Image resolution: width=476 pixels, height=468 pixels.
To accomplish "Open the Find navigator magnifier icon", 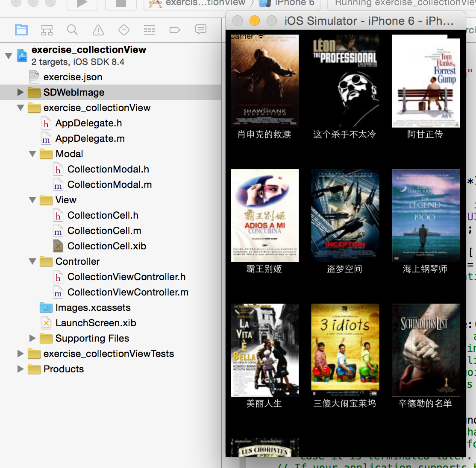I will (73, 30).
